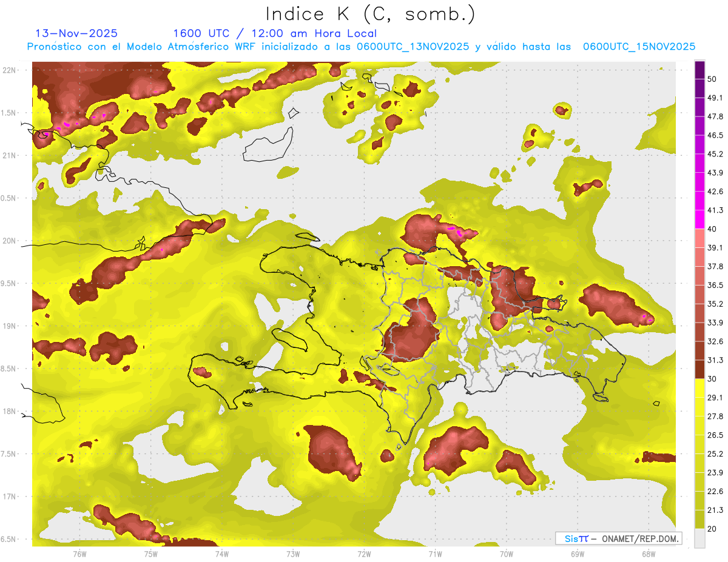Click the colorbar value "31.3"
Screen dimensions: 728x562
click(715, 360)
